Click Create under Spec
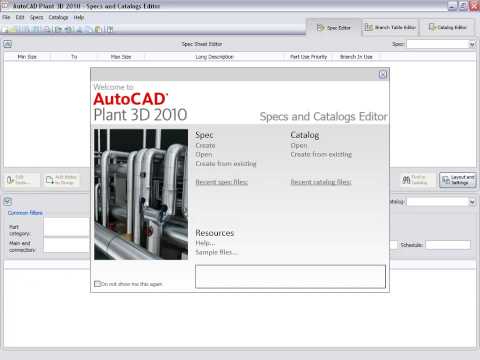This screenshot has width=480, height=360. (205, 146)
